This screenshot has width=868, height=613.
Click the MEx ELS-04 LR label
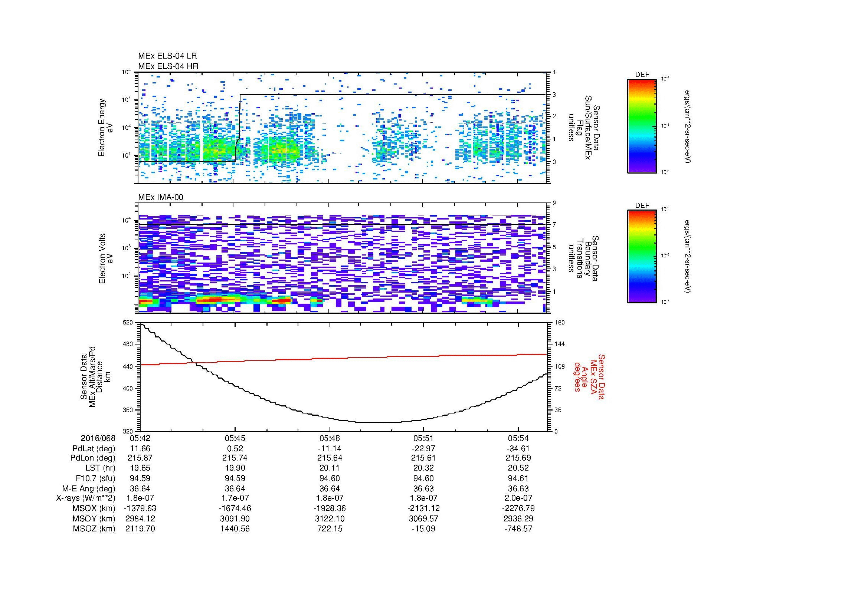(167, 56)
